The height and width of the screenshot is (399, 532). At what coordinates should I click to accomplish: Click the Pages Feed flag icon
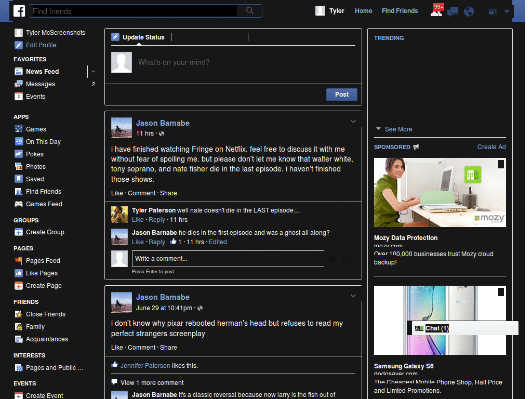[19, 261]
